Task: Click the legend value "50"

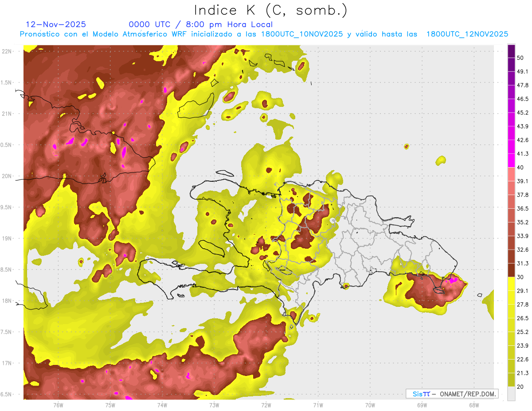Action: (521, 58)
